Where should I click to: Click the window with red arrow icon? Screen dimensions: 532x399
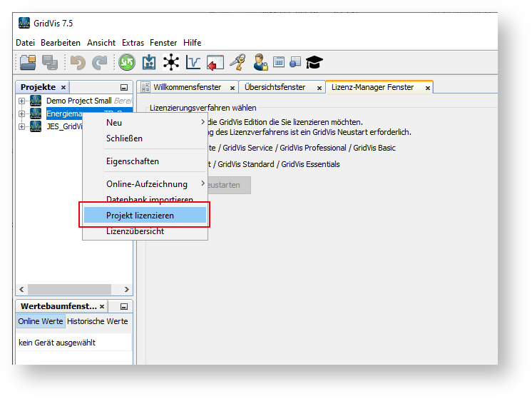215,63
